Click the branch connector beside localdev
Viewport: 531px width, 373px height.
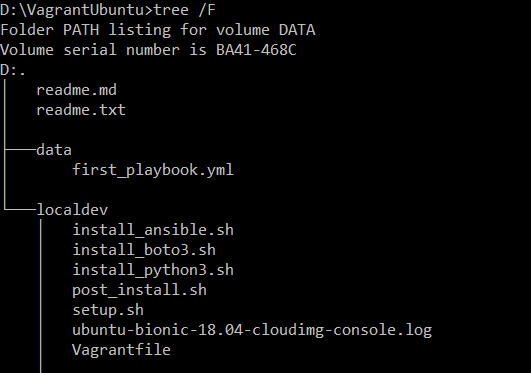click(x=20, y=209)
